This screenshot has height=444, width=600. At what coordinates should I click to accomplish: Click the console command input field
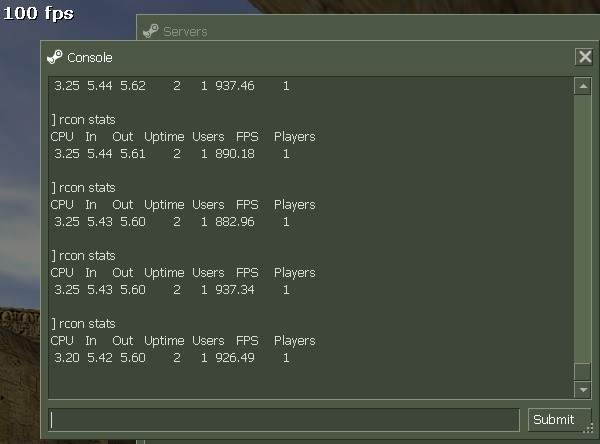[284, 420]
